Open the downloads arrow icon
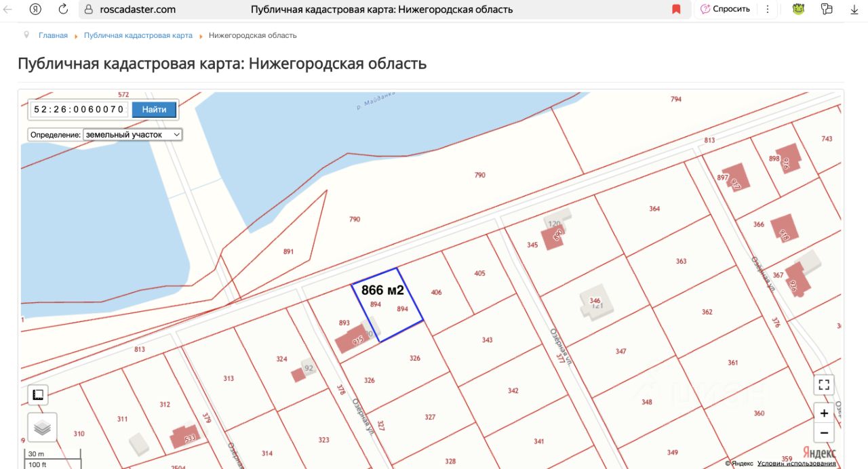This screenshot has width=868, height=469. pyautogui.click(x=854, y=9)
